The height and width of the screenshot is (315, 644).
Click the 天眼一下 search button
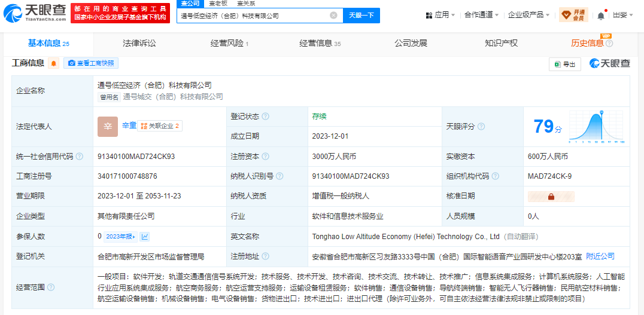click(362, 16)
